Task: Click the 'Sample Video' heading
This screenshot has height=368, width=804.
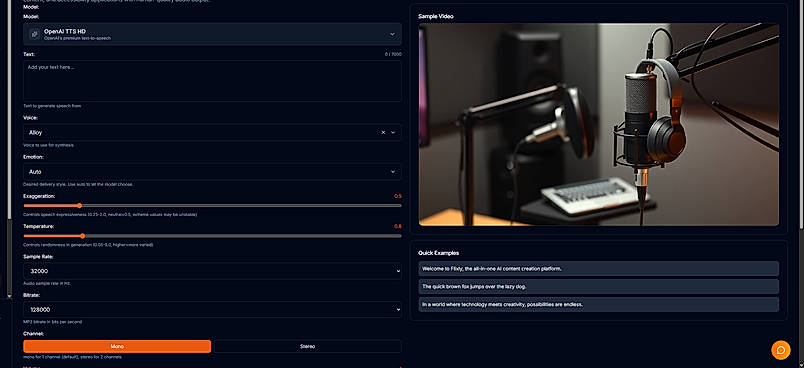Action: 436,16
